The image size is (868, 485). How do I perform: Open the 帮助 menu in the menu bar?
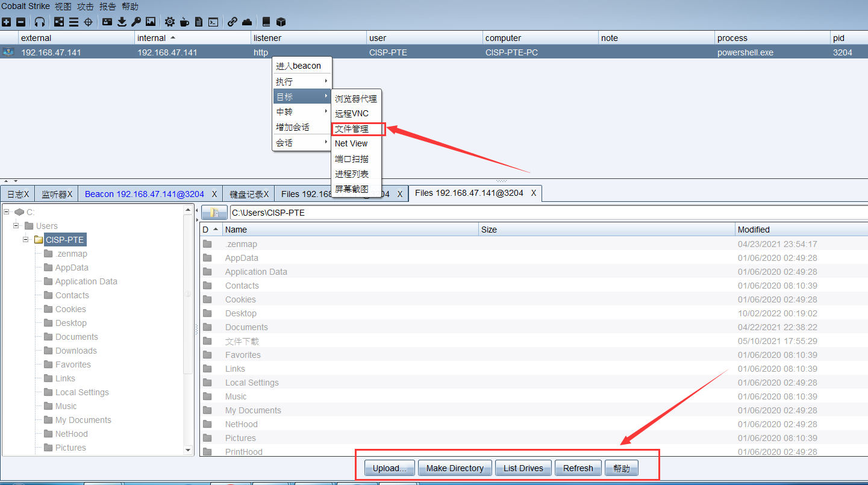(130, 7)
